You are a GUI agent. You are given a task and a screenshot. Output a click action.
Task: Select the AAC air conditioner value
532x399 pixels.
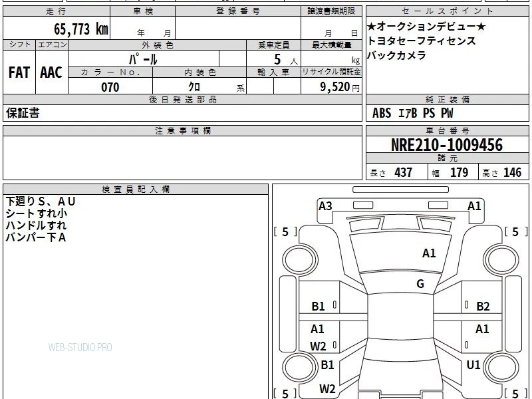tap(51, 72)
